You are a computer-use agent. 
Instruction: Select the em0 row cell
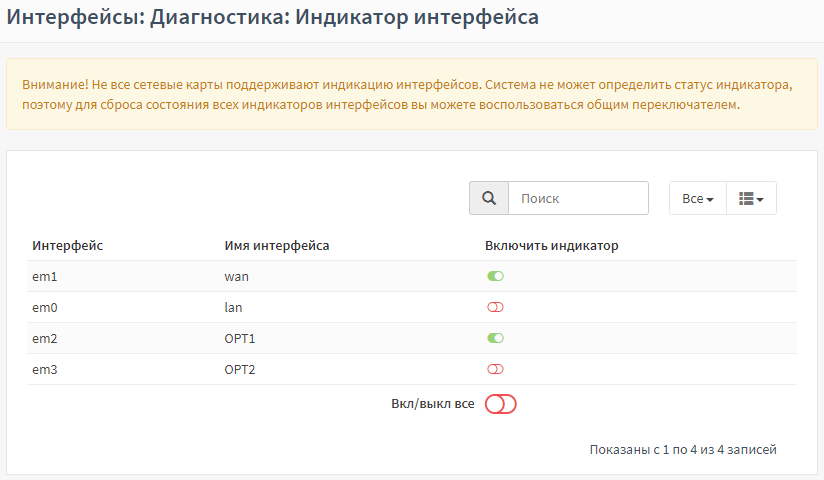(x=45, y=308)
